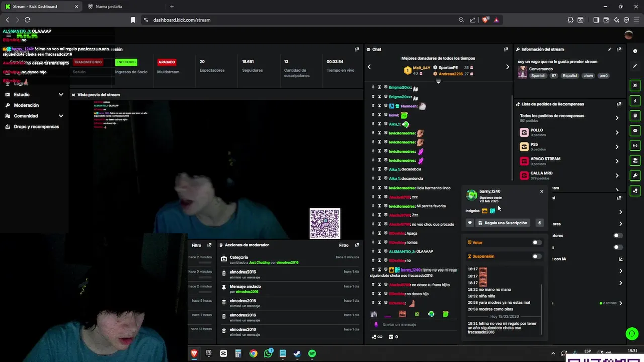
Task: Timeout user levicitomodres on Mi perrita favorita
Action: (380, 206)
